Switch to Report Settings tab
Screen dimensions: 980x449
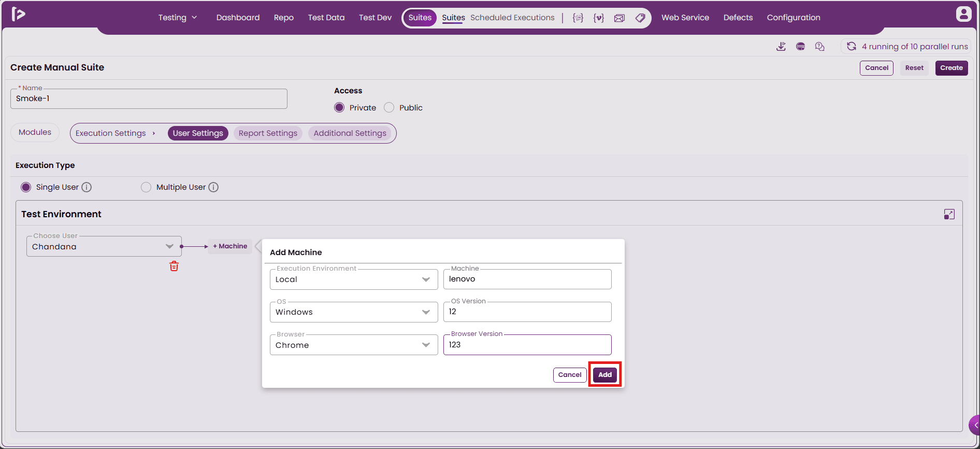pos(268,133)
